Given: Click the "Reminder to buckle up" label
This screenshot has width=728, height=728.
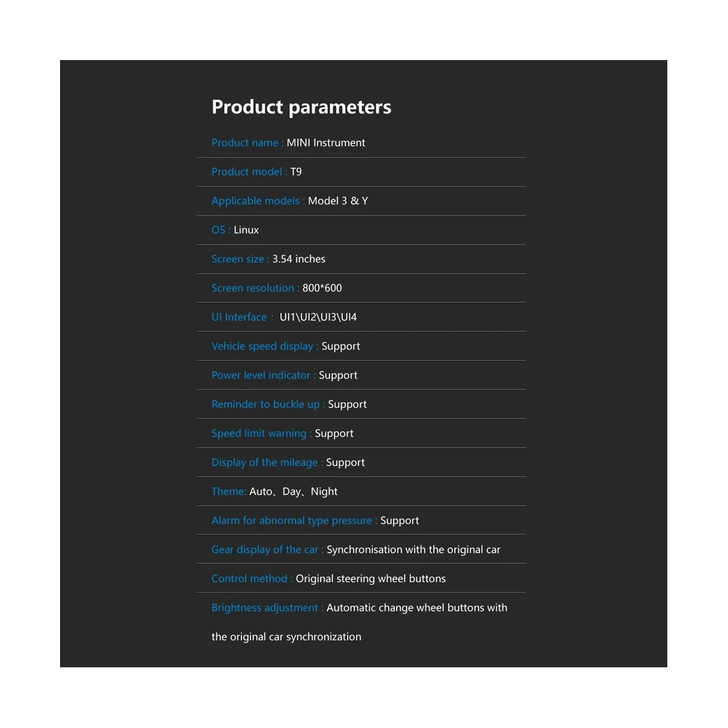Looking at the screenshot, I should click(266, 405).
